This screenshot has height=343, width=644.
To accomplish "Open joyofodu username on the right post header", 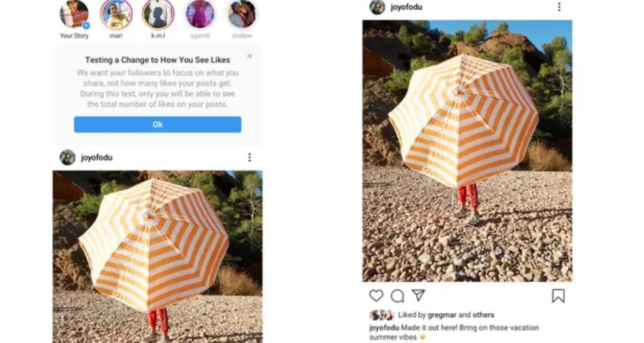I will [x=406, y=7].
